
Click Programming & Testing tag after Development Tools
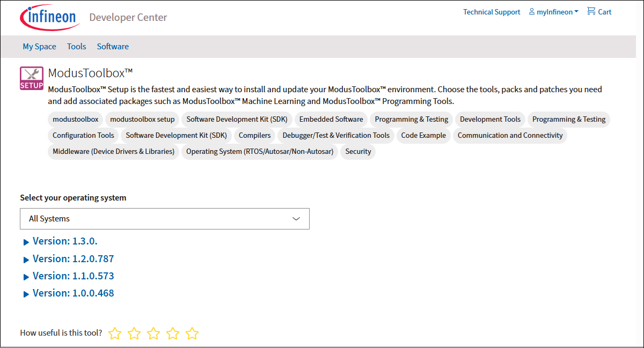(569, 119)
